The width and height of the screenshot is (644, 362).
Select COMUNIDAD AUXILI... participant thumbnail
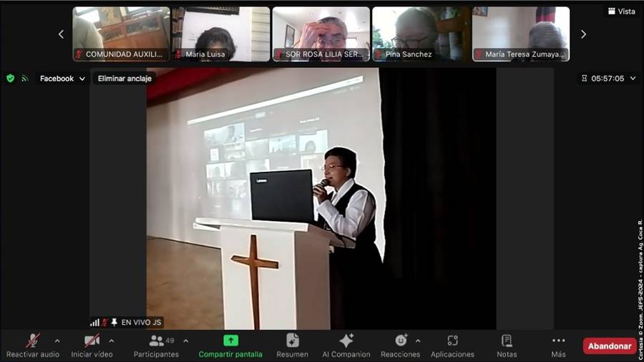121,34
